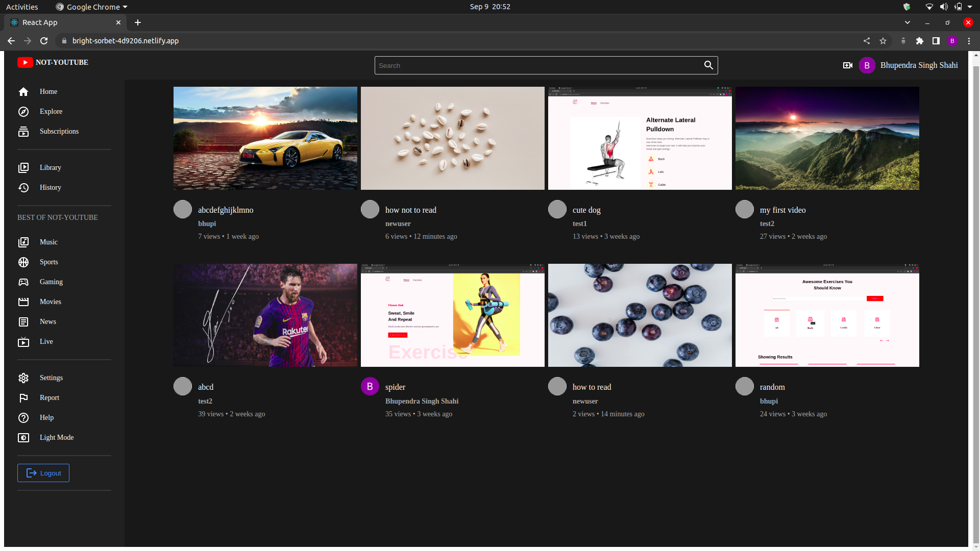
Task: Open your Library
Action: 23,167
